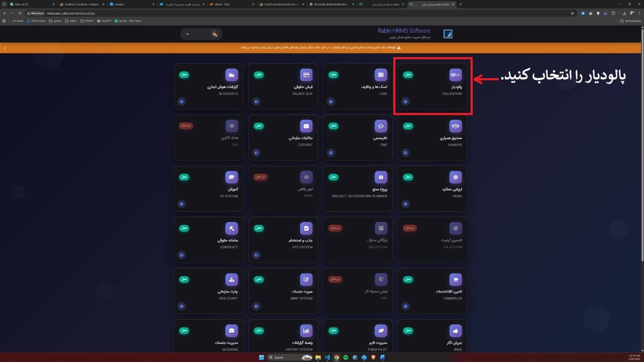The image size is (644, 362).
Task: Switch to the cPanel - Tools tab
Action: 222,4
